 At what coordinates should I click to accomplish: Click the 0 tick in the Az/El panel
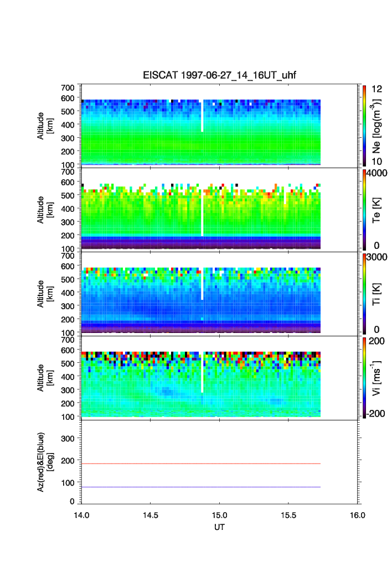[x=72, y=501]
